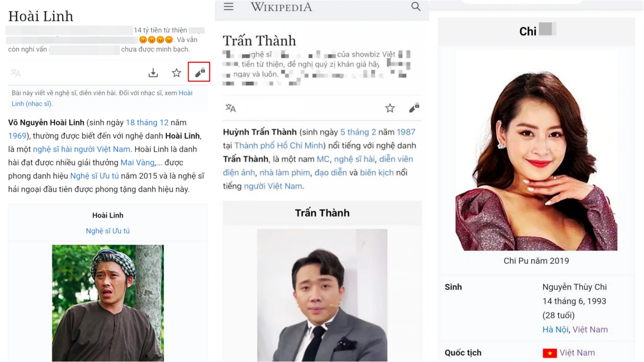Open the 'Nghệ sĩ Ưu tú' infobox link
This screenshot has width=644, height=362.
108,231
